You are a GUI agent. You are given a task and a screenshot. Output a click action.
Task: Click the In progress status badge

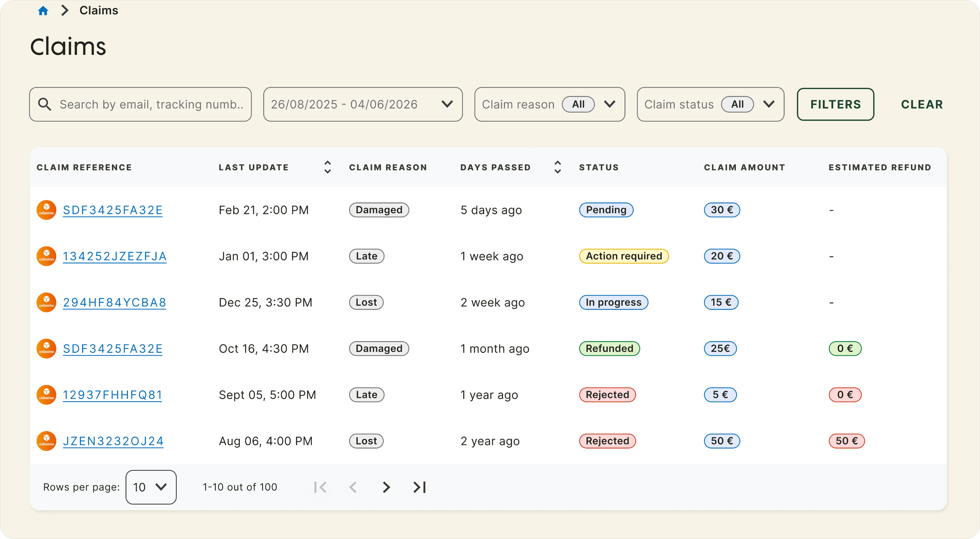point(614,302)
